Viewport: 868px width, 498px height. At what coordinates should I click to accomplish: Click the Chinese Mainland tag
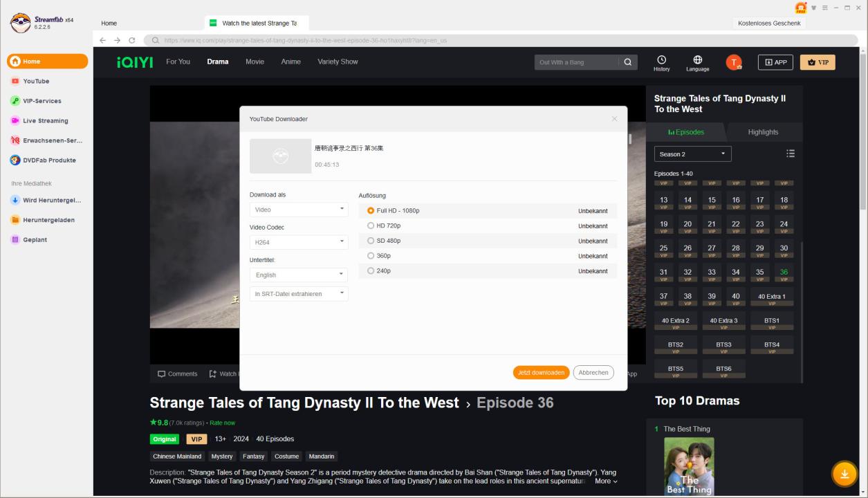point(177,456)
